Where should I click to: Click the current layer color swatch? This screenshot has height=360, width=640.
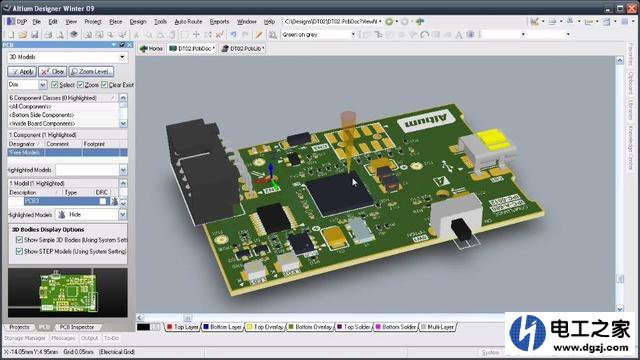click(x=143, y=327)
